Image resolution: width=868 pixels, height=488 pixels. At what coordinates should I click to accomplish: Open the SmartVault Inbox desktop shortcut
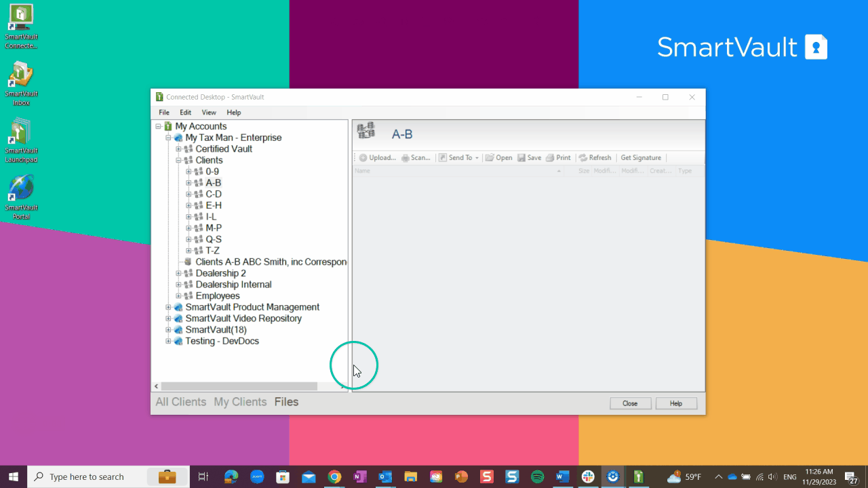[21, 84]
